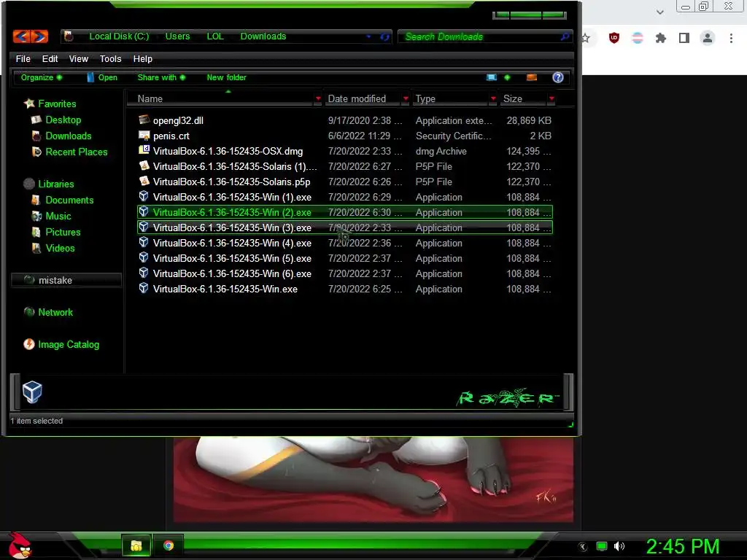The image size is (747, 560).
Task: Open the Name column filter dropdown
Action: (x=318, y=99)
